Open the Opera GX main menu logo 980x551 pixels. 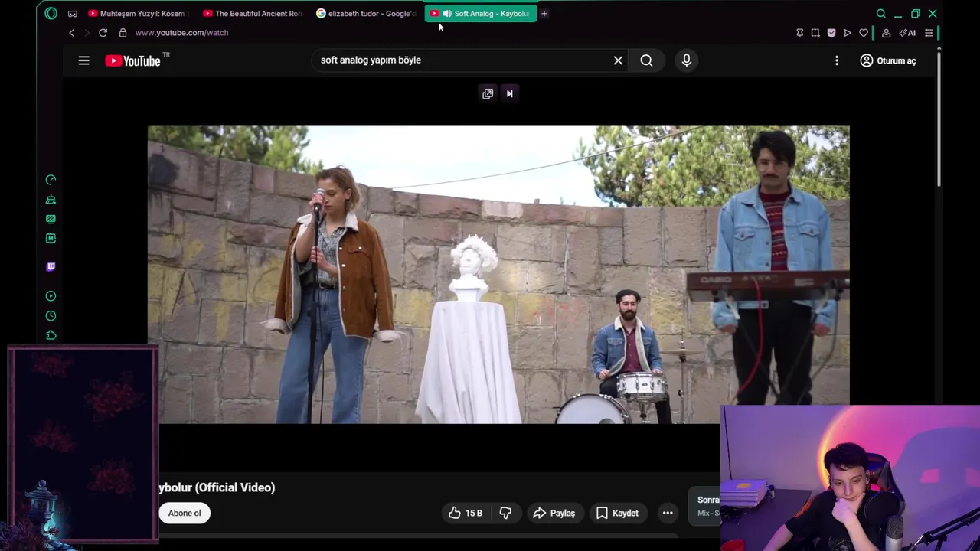click(x=51, y=13)
